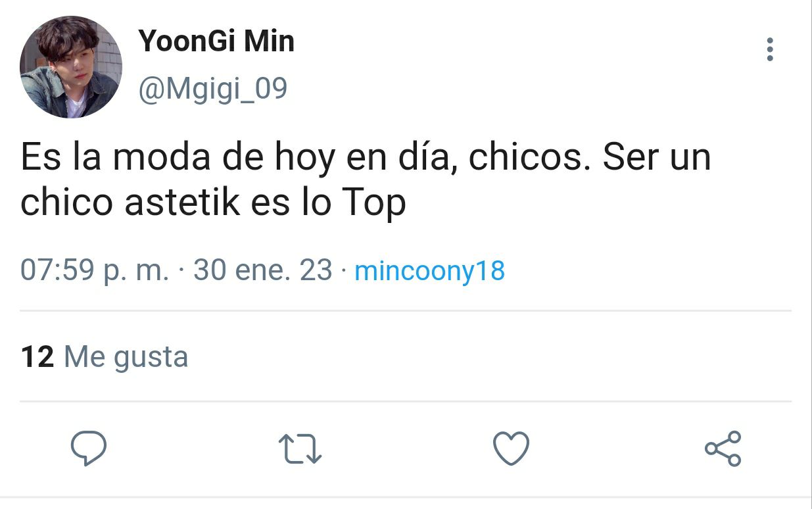The image size is (812, 509).
Task: Tap the bold 12 likes count number
Action: [x=37, y=357]
